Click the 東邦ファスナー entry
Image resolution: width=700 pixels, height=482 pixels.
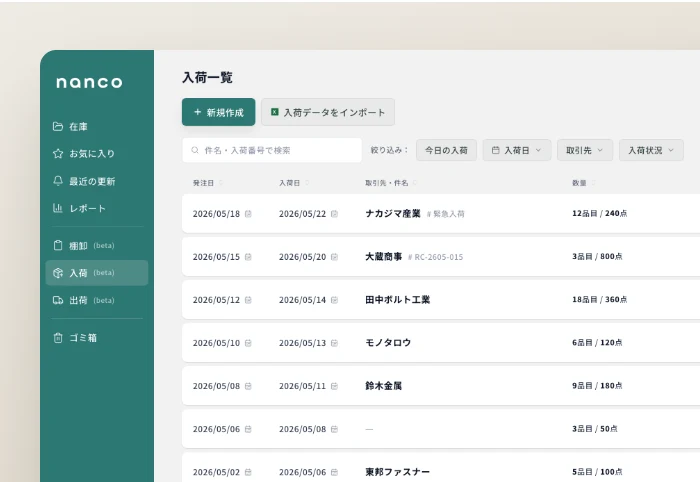pyautogui.click(x=397, y=472)
